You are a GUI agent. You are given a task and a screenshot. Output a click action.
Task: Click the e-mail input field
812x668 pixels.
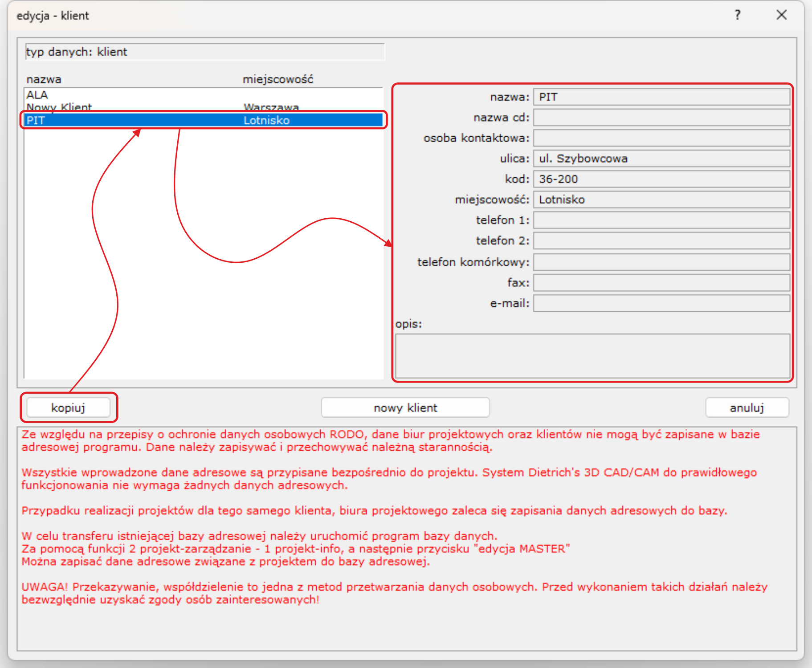pyautogui.click(x=661, y=303)
